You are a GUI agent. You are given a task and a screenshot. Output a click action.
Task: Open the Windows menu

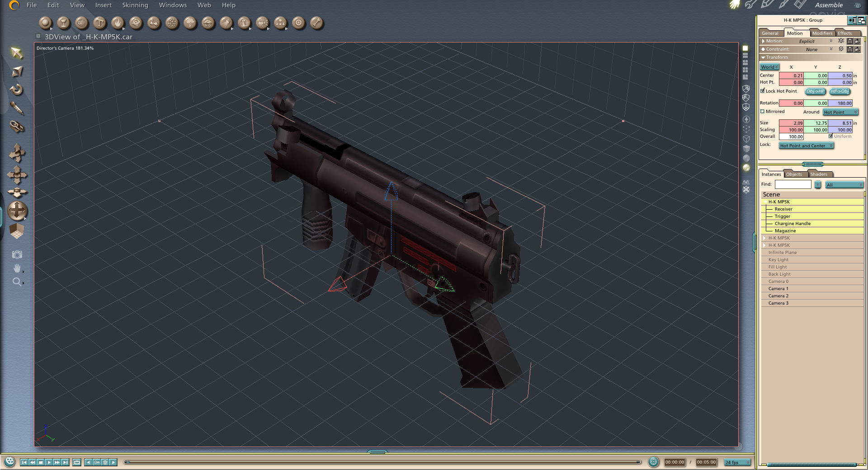pyautogui.click(x=173, y=5)
